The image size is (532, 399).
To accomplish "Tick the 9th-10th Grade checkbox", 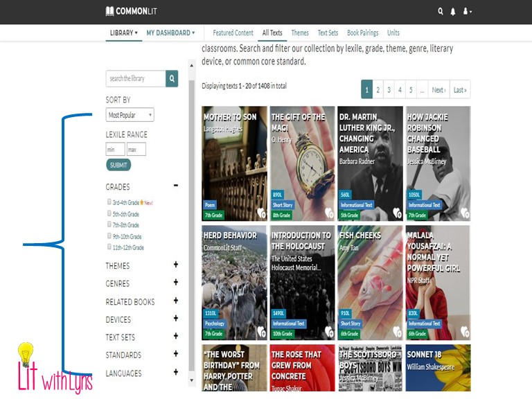I will pyautogui.click(x=109, y=236).
